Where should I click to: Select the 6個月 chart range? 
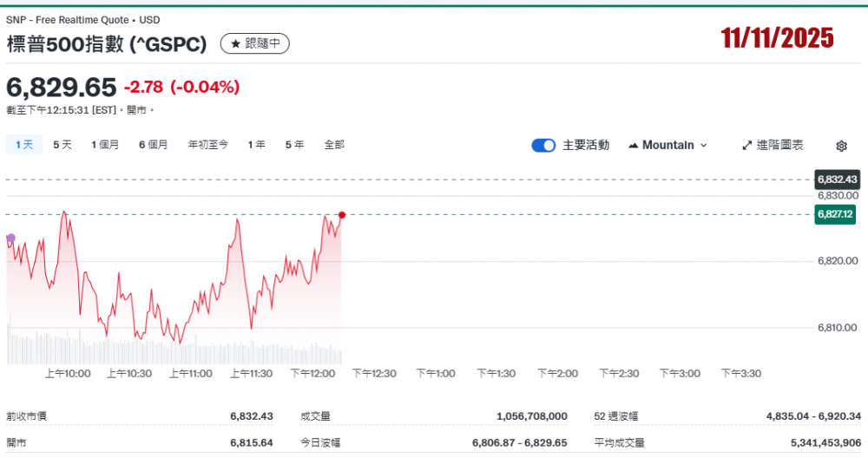pyautogui.click(x=153, y=145)
